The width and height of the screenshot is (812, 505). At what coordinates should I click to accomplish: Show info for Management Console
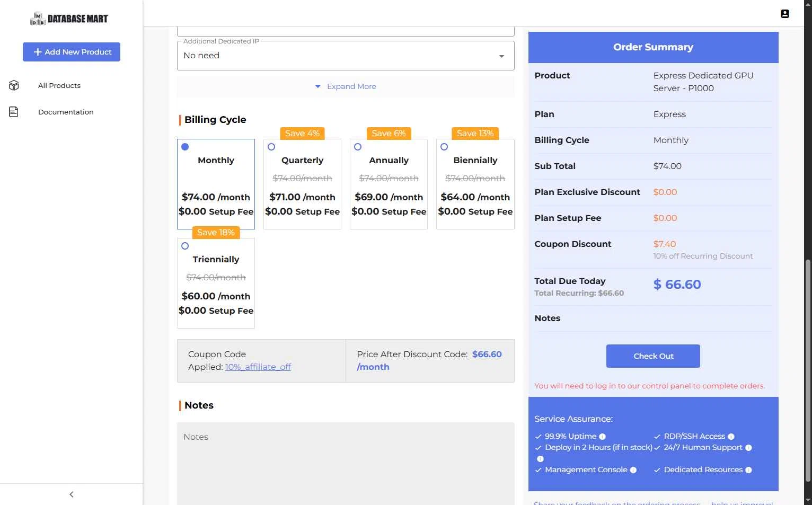coord(633,470)
